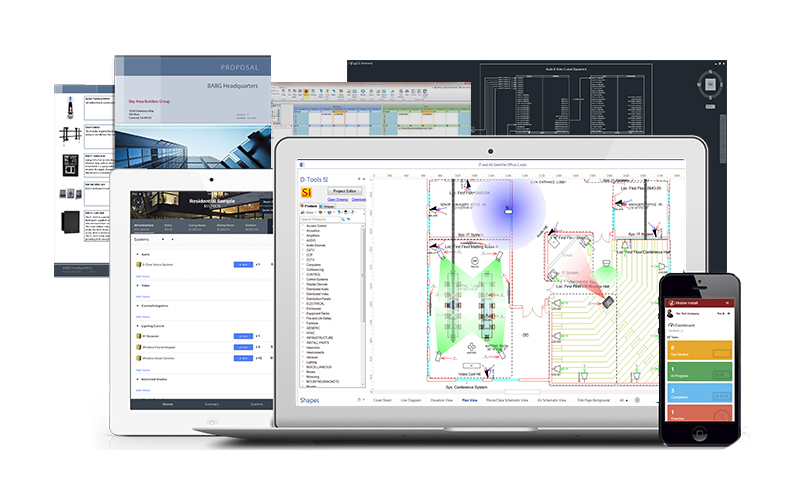Open the Shapes panel header at bottom
This screenshot has height=500, width=800.
[x=309, y=401]
